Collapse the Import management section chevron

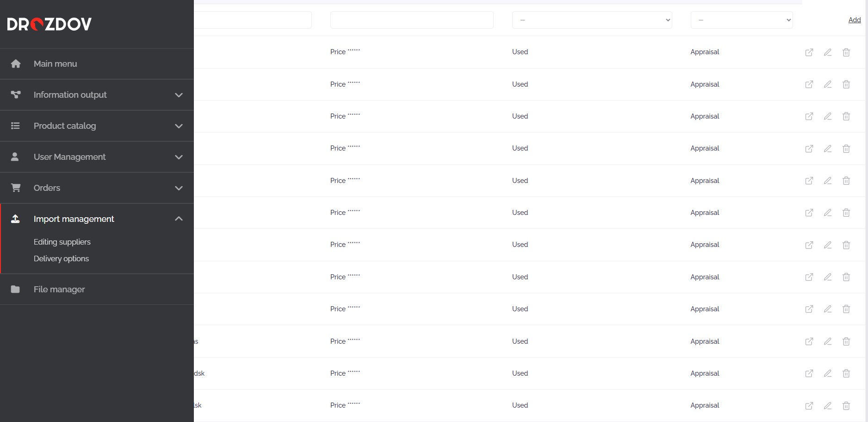[179, 219]
